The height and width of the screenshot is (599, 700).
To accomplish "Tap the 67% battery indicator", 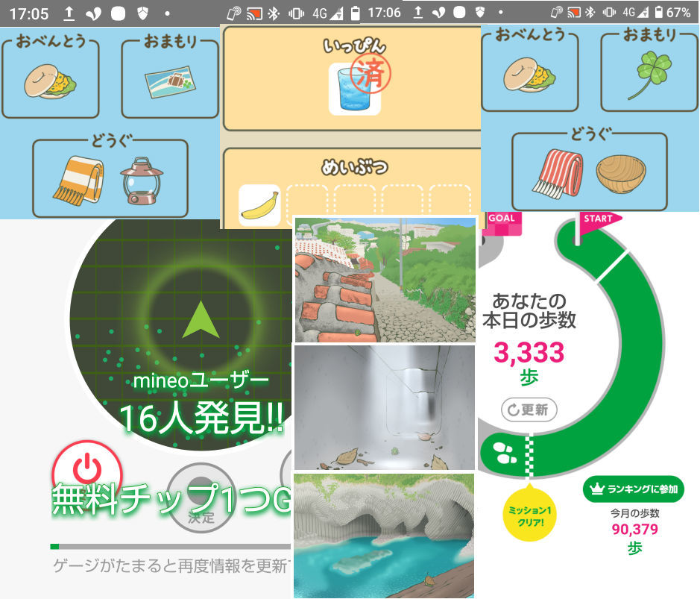I will point(672,12).
